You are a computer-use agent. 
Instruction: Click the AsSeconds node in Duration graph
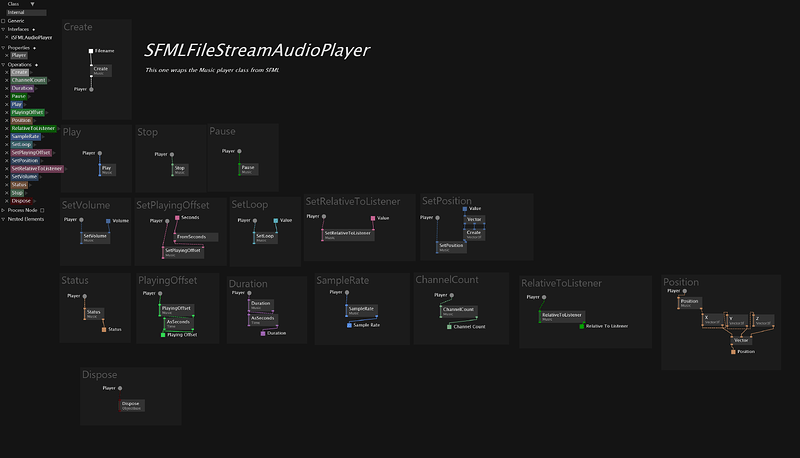[x=263, y=320]
